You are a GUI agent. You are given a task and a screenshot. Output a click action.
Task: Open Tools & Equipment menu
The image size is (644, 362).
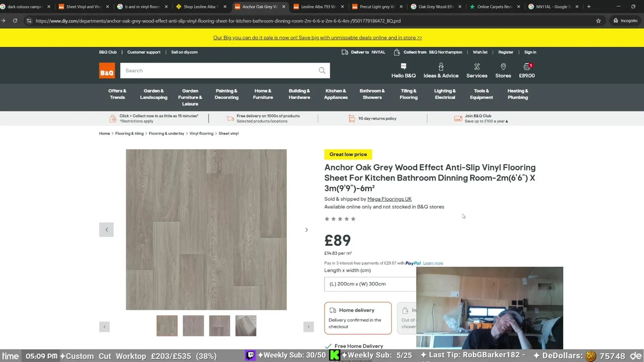[481, 94]
